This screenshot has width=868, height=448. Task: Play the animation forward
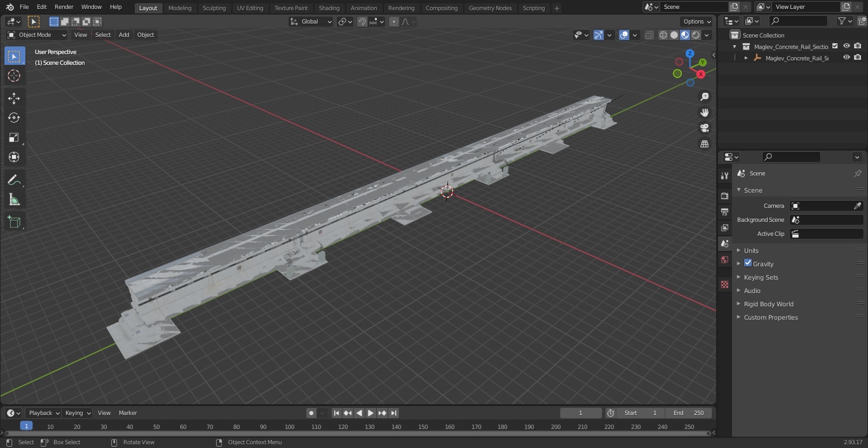[x=371, y=413]
